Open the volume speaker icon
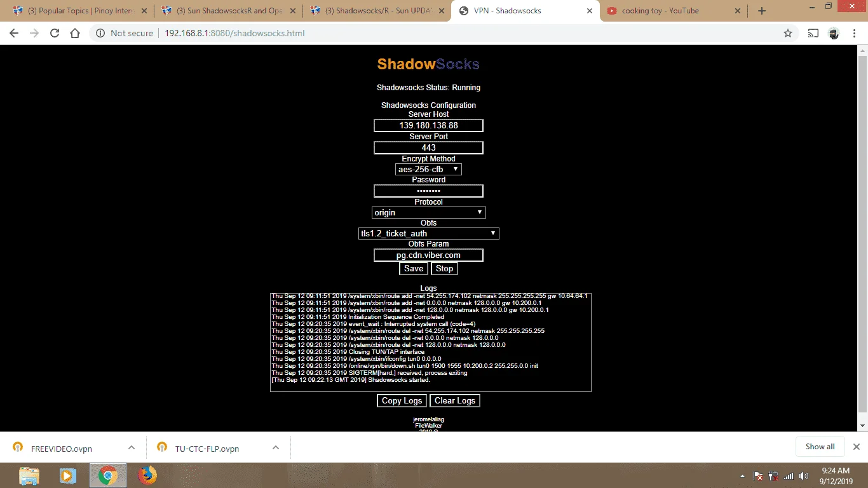This screenshot has width=868, height=488. [x=804, y=476]
